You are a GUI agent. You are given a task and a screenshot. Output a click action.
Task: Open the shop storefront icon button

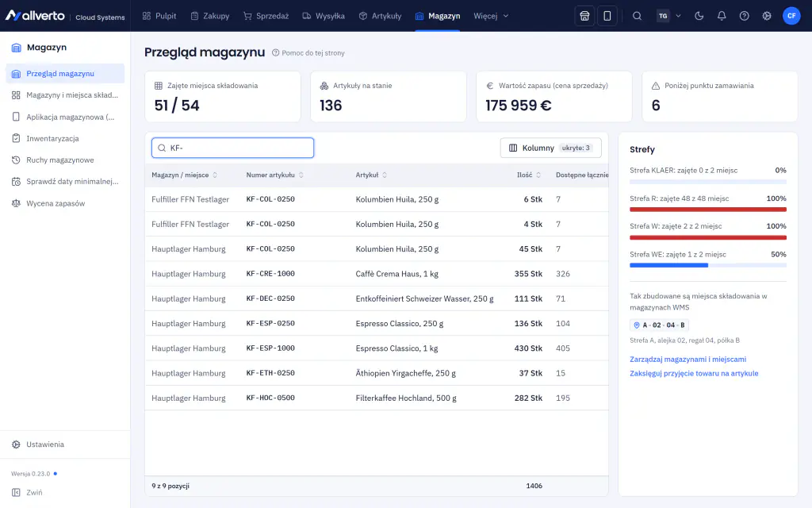(584, 16)
